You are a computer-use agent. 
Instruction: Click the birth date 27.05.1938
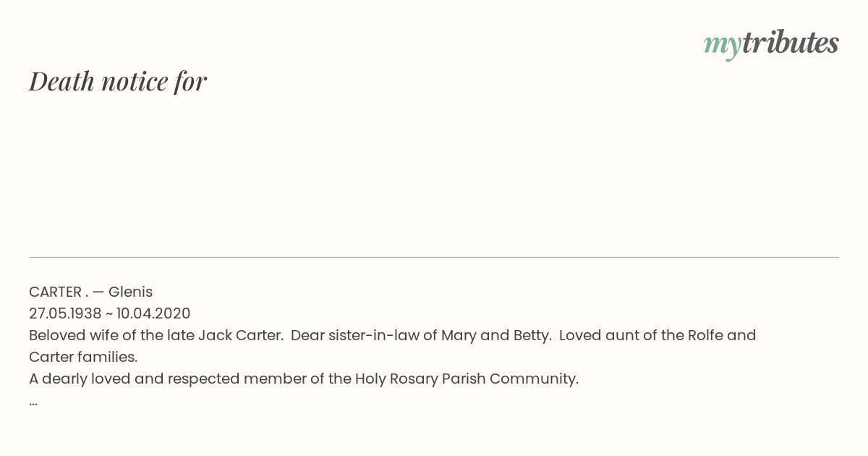point(65,313)
